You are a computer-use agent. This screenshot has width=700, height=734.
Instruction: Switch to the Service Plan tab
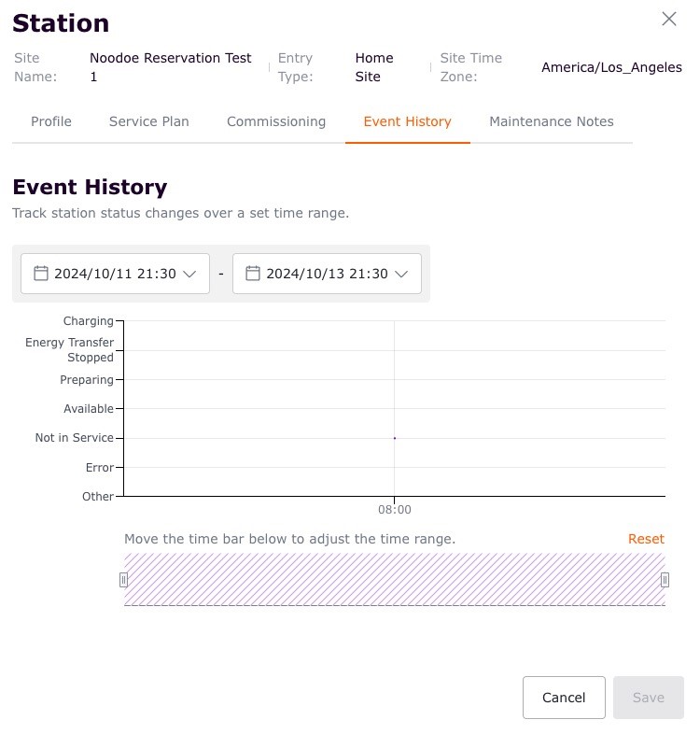[148, 121]
